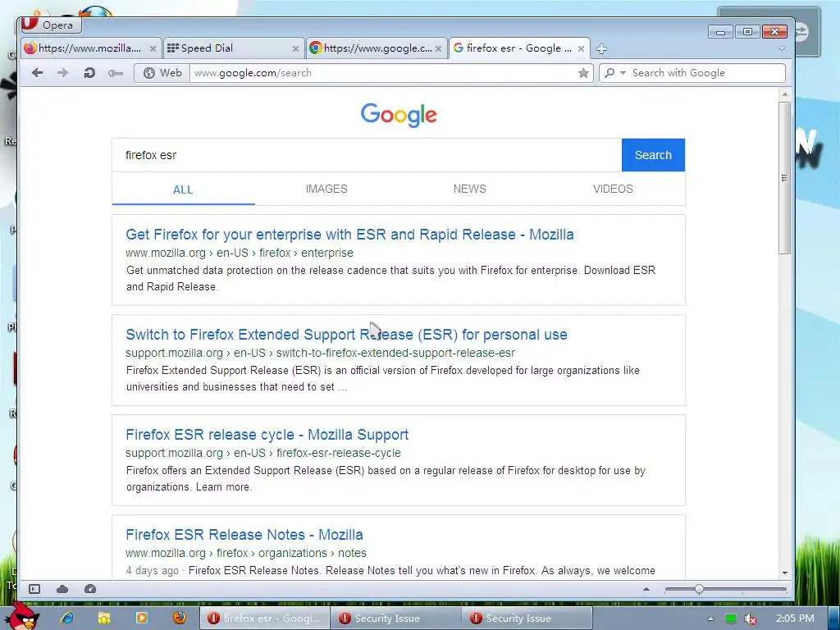This screenshot has width=840, height=630.
Task: Click the Search with Google field
Action: [x=707, y=73]
